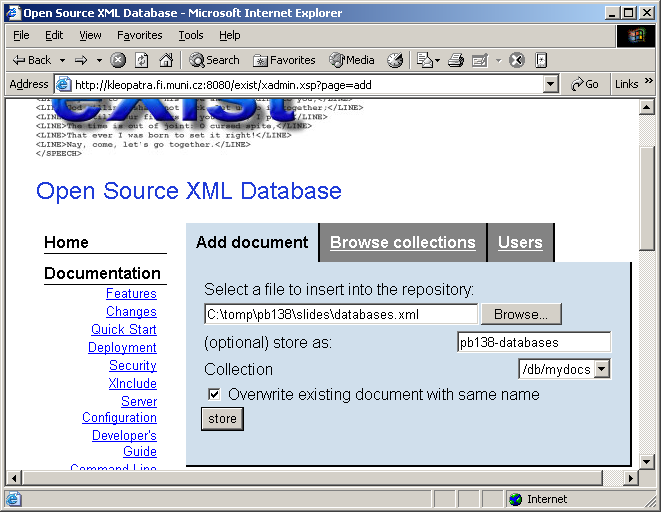Click the Edit page toolbar icon
Screen dimensions: 661x512
(480, 60)
